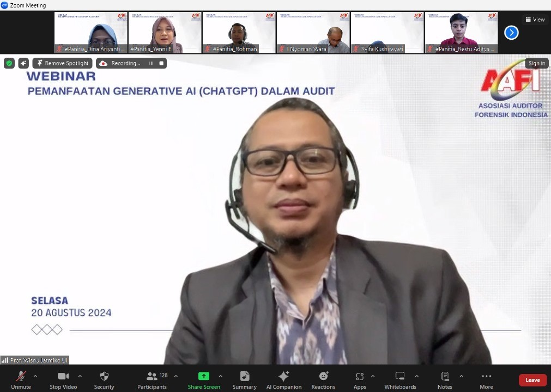The height and width of the screenshot is (392, 551).
Task: Open Whiteboards from the toolbar
Action: pos(400,376)
